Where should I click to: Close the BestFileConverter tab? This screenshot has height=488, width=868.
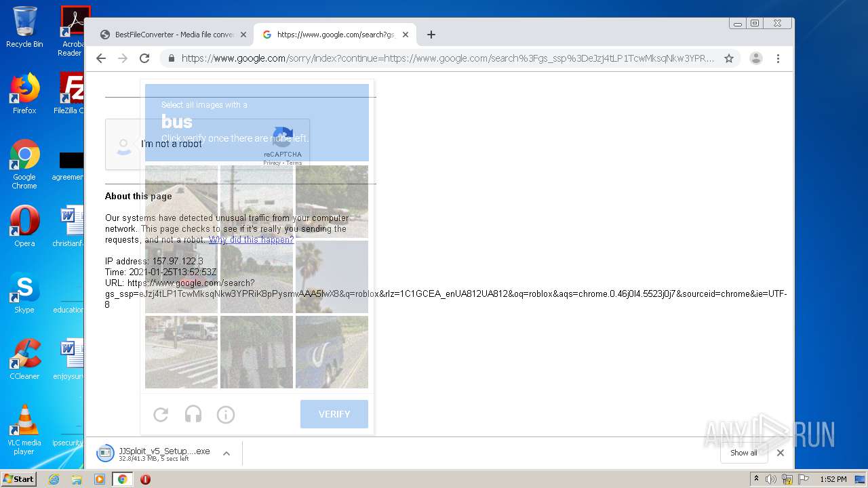243,35
